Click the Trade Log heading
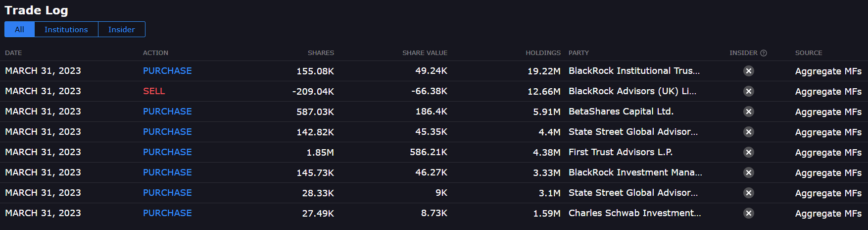 pyautogui.click(x=37, y=10)
